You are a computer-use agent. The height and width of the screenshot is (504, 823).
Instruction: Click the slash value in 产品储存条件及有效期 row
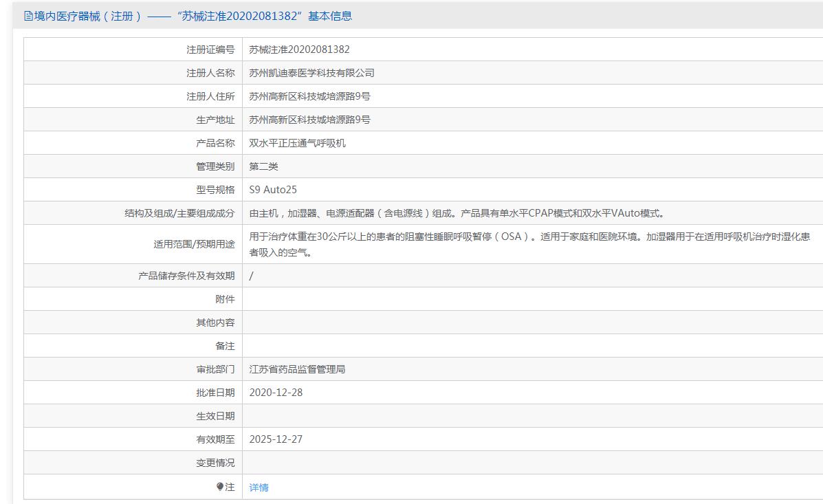point(251,276)
